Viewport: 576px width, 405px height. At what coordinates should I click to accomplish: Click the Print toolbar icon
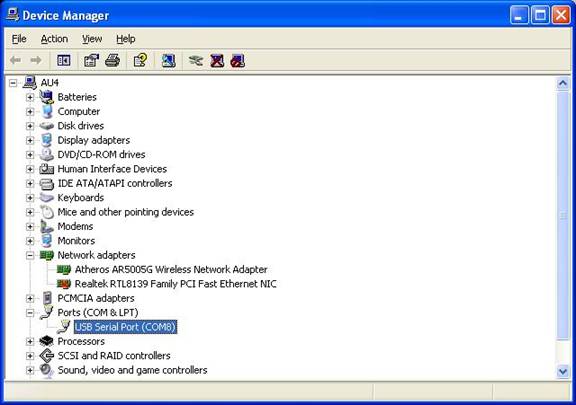pos(112,60)
